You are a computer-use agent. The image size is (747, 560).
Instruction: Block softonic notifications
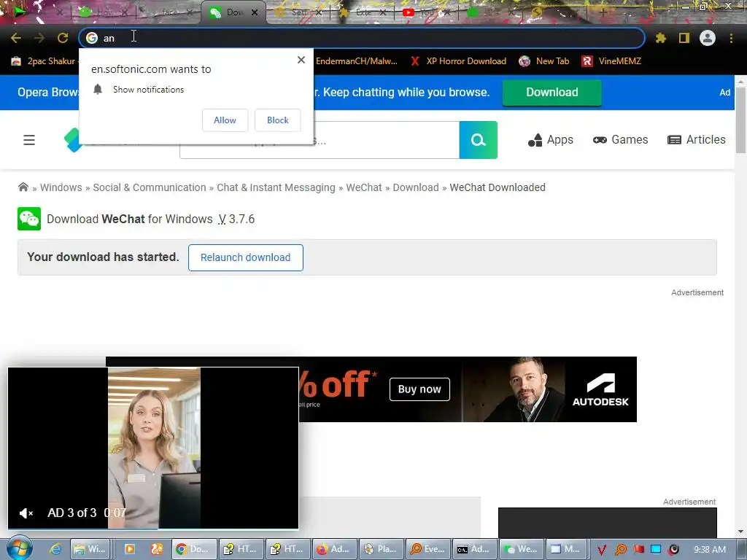(278, 120)
